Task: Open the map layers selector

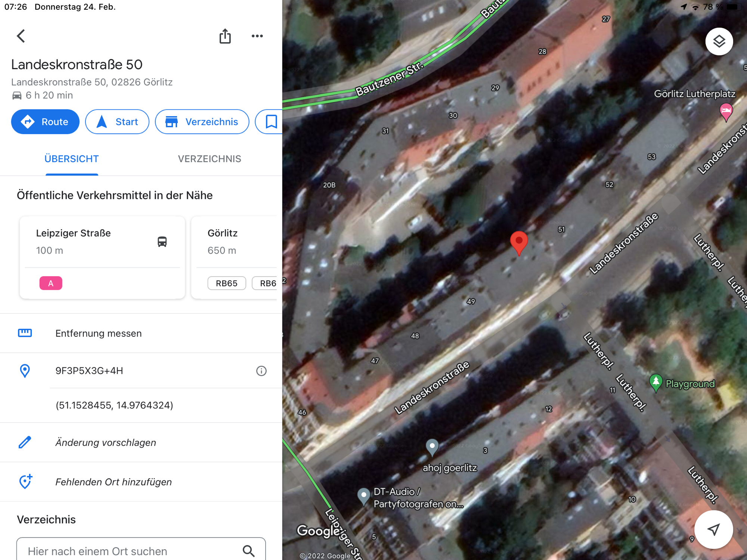Action: click(x=719, y=41)
